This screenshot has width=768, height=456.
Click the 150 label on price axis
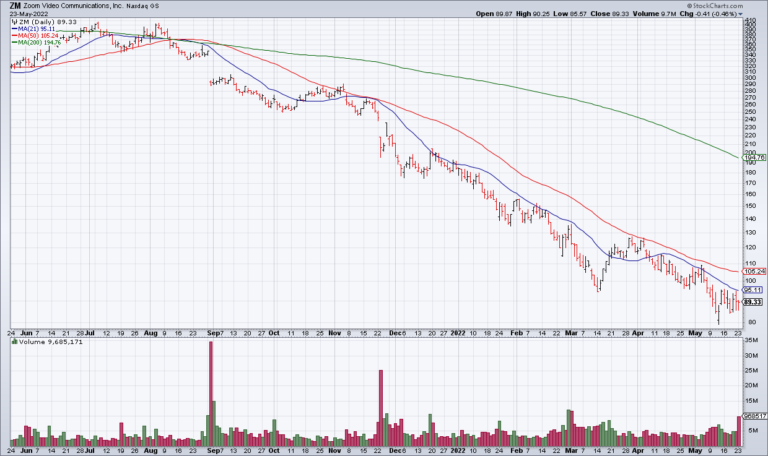[751, 206]
